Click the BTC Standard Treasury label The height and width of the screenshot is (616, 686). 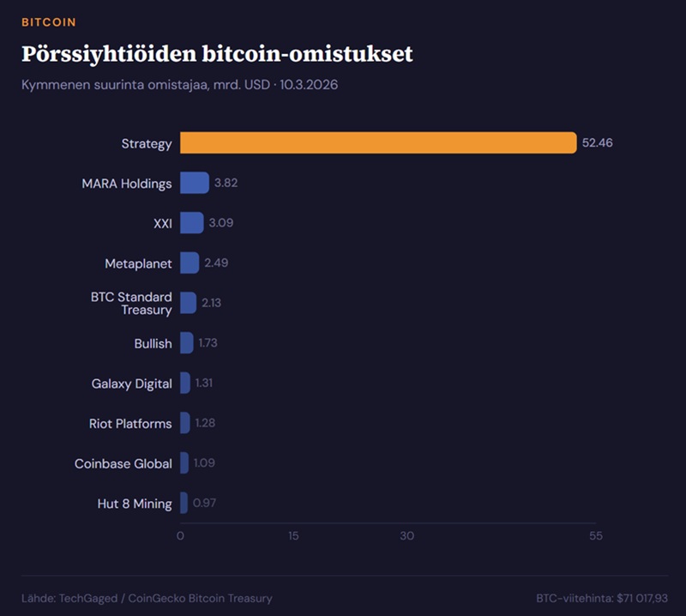point(131,303)
